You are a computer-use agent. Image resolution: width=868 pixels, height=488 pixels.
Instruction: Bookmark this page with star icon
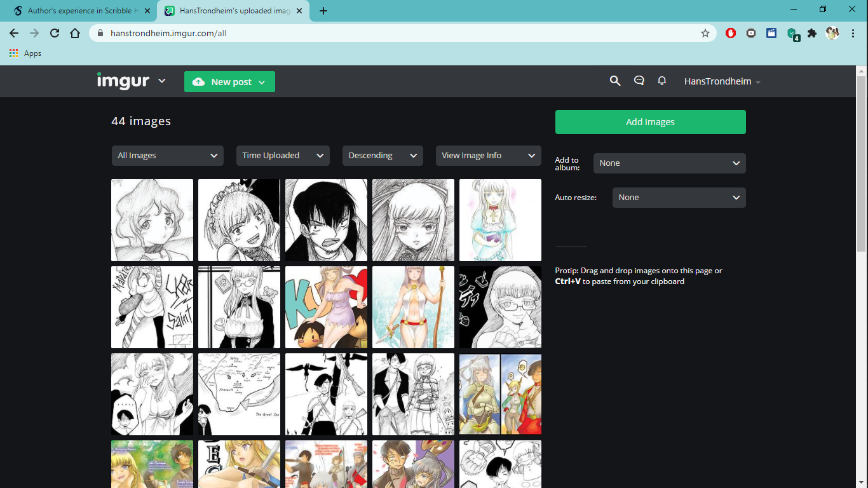[705, 33]
